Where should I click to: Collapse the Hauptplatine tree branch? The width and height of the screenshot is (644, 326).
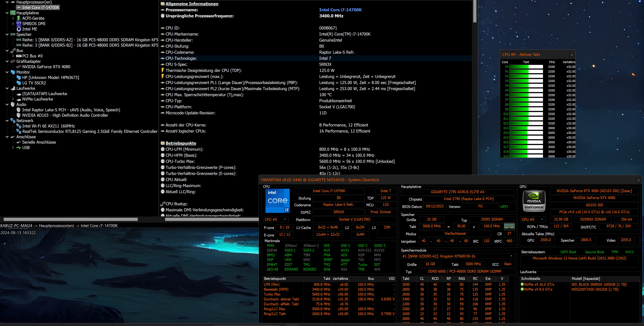click(x=7, y=13)
